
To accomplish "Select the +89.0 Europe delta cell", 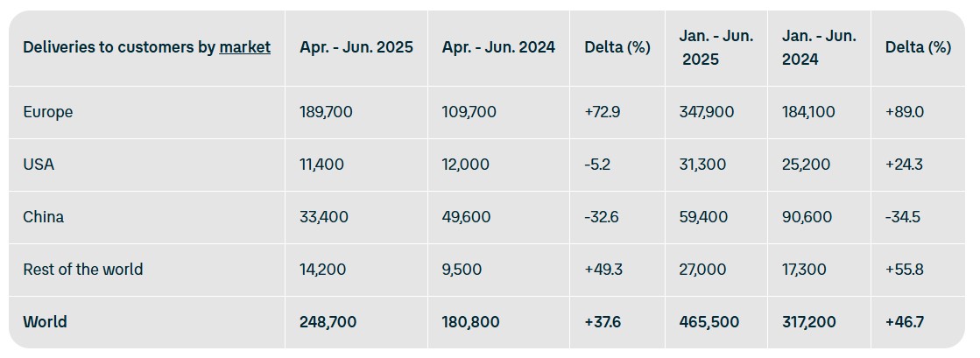I will pos(905,112).
